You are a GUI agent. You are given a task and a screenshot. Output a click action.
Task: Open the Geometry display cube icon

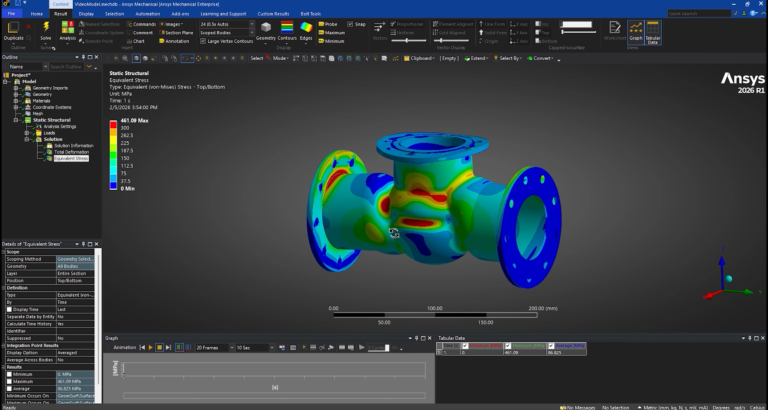266,27
